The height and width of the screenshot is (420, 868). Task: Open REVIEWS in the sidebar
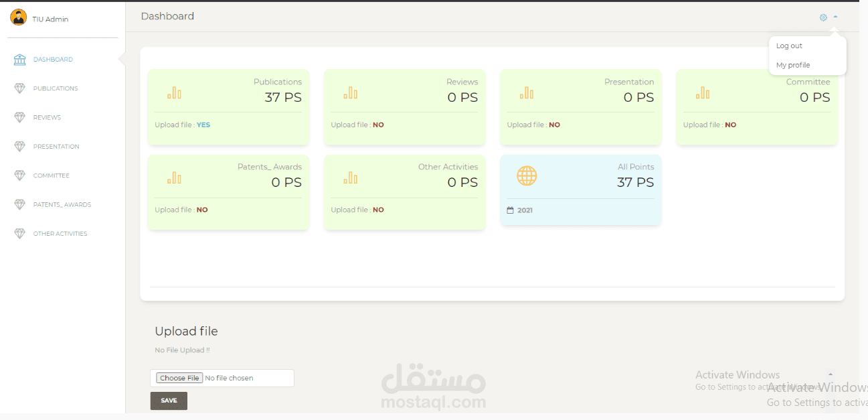tap(47, 117)
